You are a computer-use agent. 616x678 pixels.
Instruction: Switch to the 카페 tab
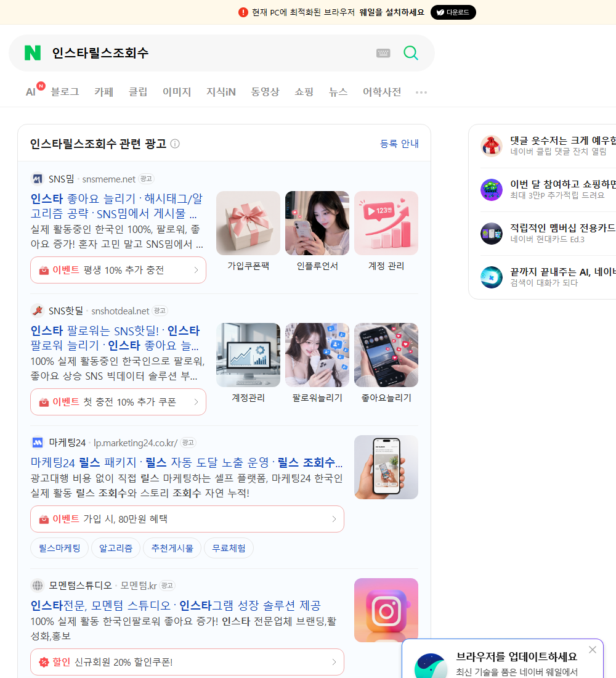pos(103,92)
